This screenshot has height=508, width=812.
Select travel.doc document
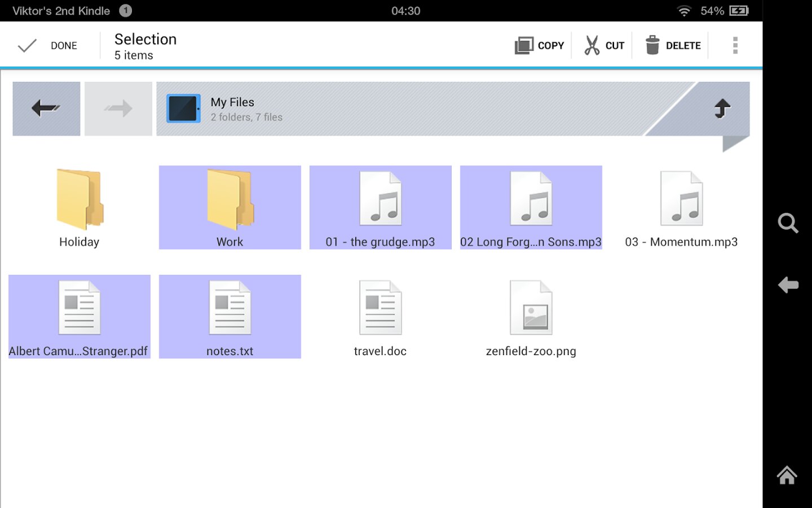(381, 317)
